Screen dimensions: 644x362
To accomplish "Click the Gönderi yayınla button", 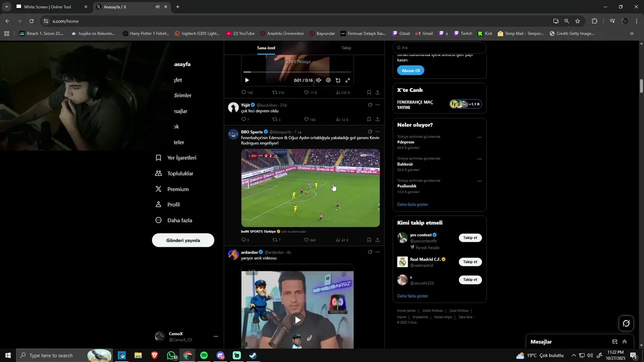I will [183, 240].
